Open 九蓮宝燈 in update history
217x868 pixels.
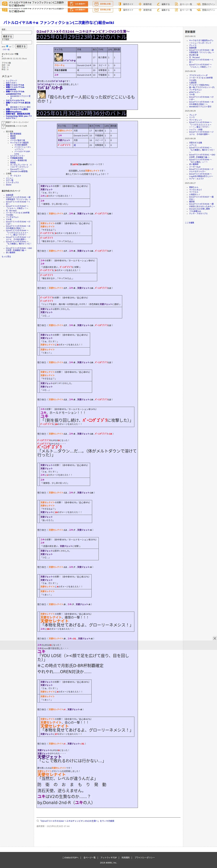point(193,82)
